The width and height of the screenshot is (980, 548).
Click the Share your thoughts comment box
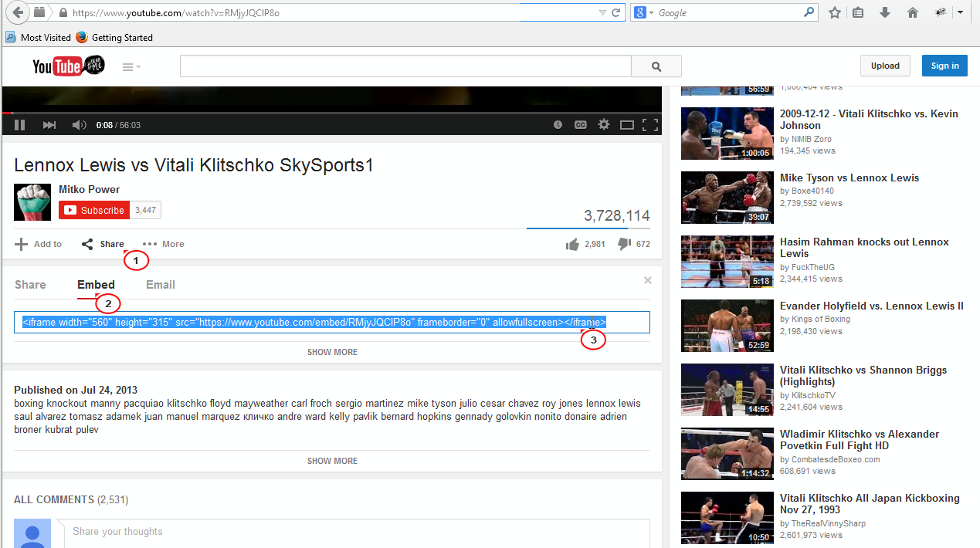pos(357,533)
